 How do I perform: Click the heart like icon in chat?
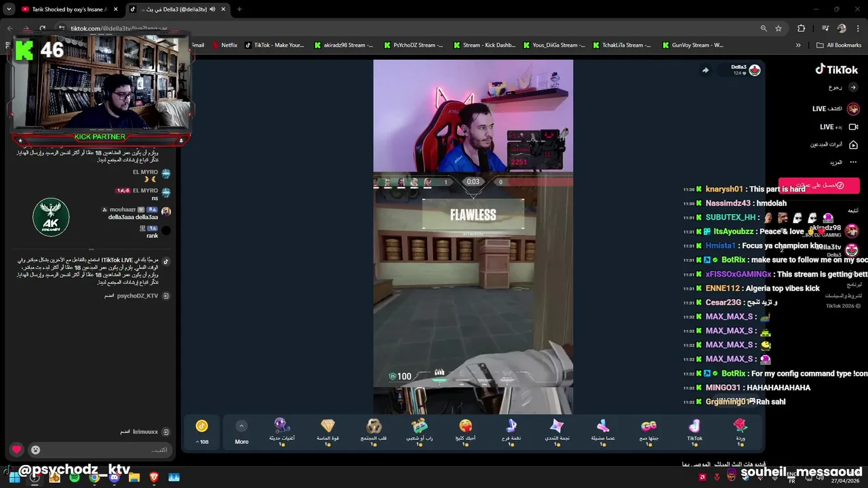pyautogui.click(x=17, y=449)
